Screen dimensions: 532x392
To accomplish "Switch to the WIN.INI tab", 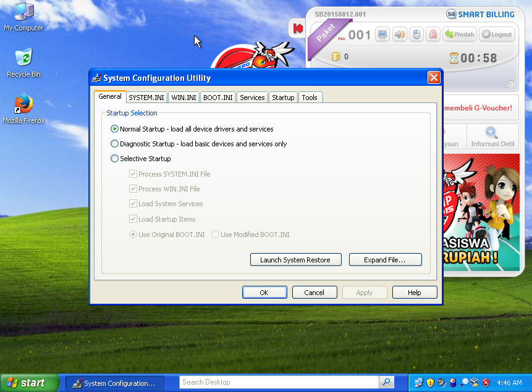I will pyautogui.click(x=184, y=98).
